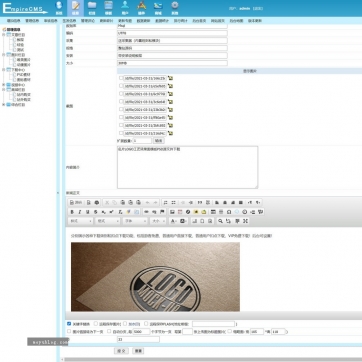Open the font dropdown in editor toolbar

(135, 221)
